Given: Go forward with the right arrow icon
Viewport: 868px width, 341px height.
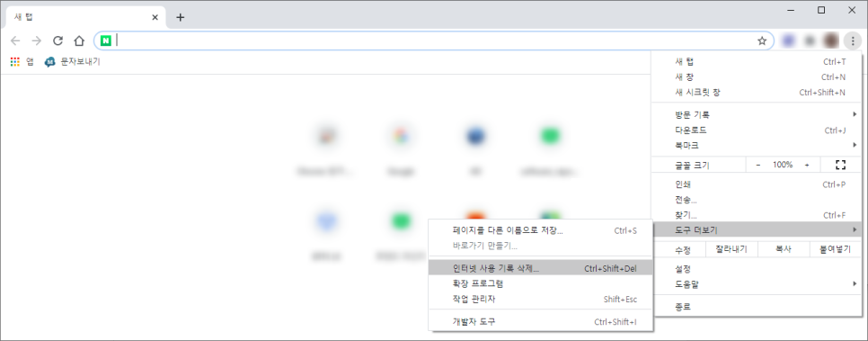Looking at the screenshot, I should pyautogui.click(x=37, y=40).
